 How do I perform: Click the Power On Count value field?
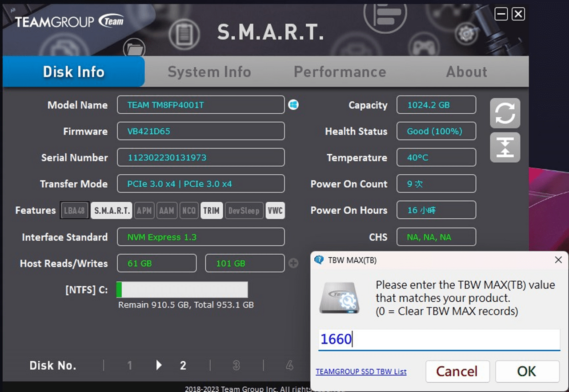coord(437,184)
